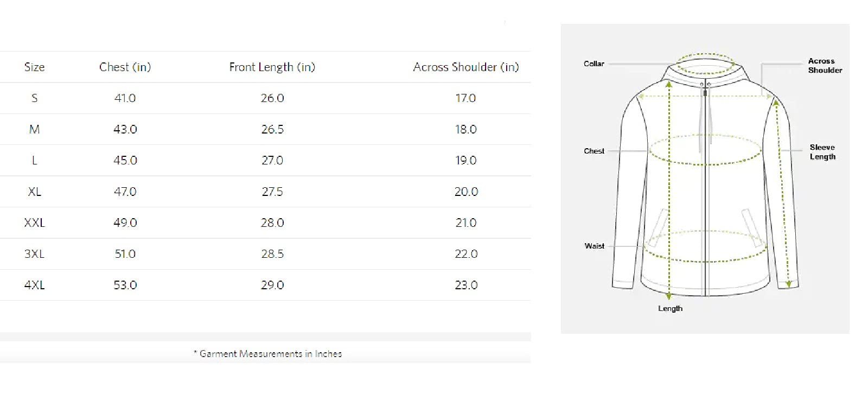
Task: Click the M size row label
Action: (x=34, y=129)
